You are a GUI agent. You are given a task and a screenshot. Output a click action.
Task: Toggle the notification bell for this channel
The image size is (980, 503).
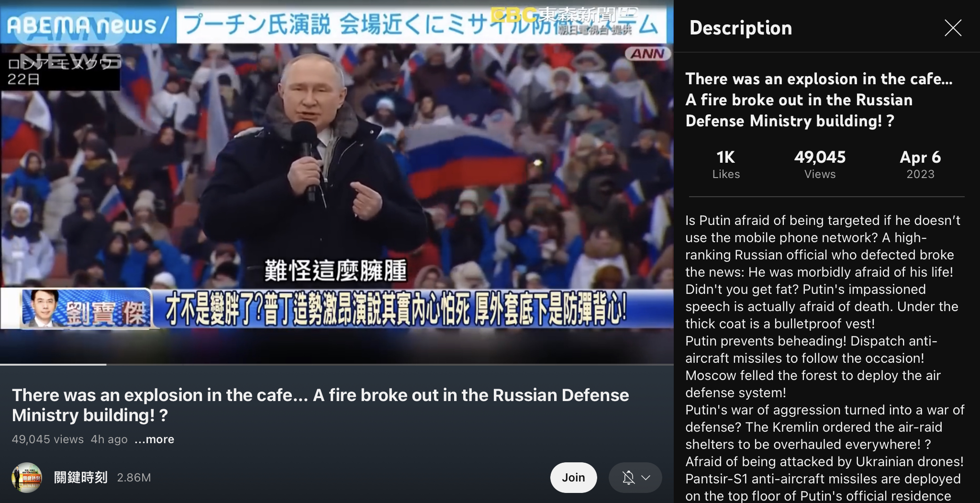tap(628, 477)
